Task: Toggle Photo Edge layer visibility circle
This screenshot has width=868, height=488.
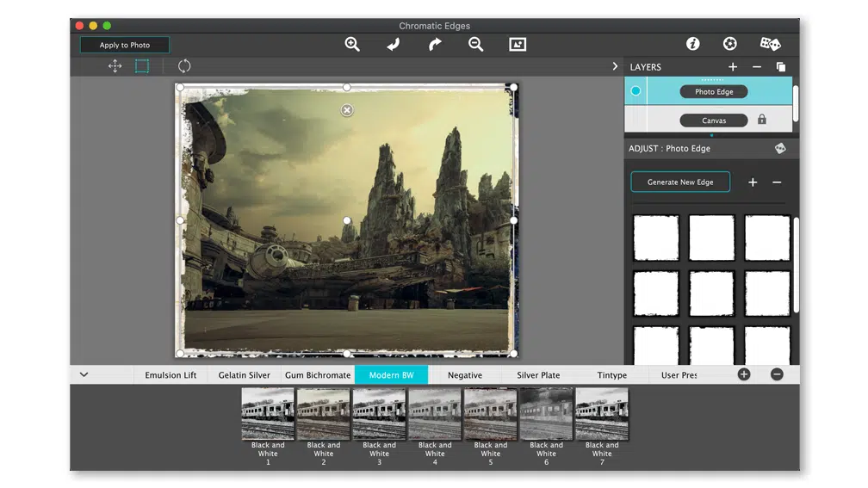Action: (635, 90)
